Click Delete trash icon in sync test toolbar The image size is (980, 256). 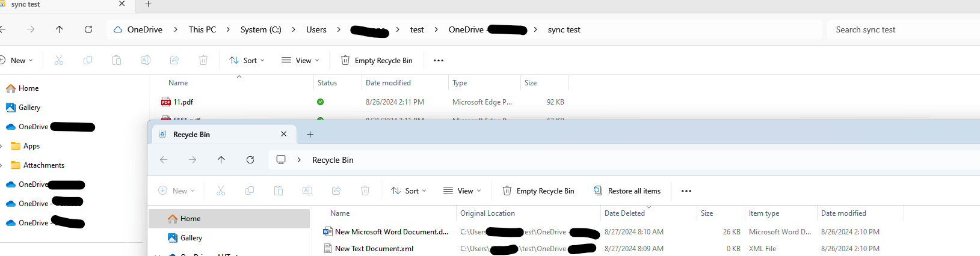(x=203, y=60)
